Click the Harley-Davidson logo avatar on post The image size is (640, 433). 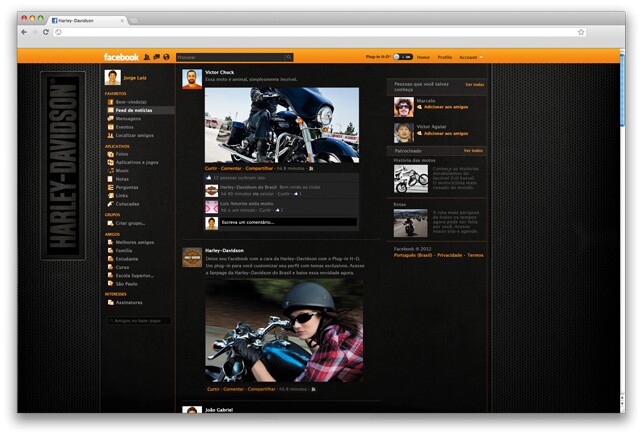(x=192, y=258)
